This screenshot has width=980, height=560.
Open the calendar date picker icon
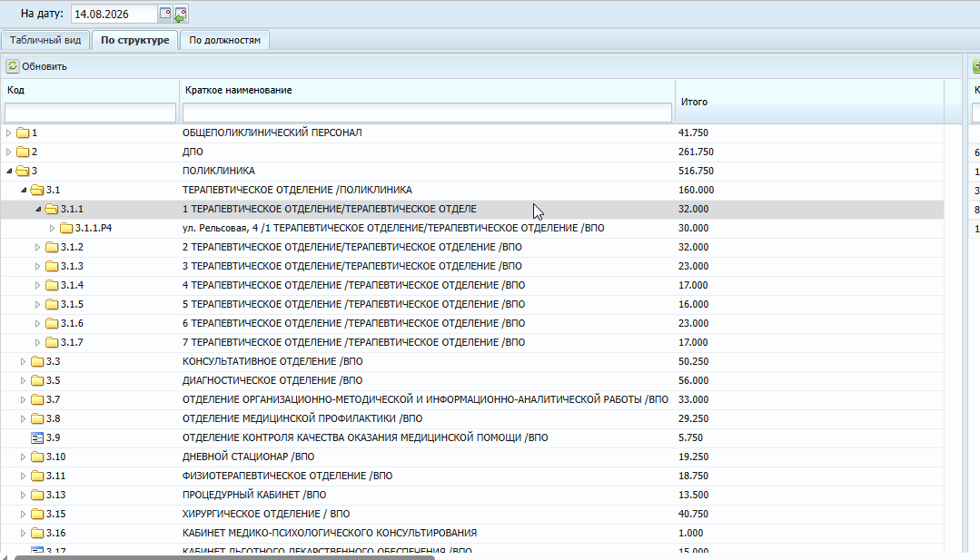tap(165, 13)
